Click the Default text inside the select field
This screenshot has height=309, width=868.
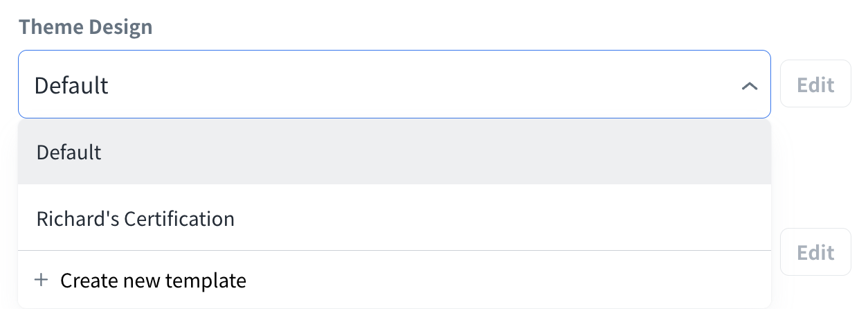[71, 85]
